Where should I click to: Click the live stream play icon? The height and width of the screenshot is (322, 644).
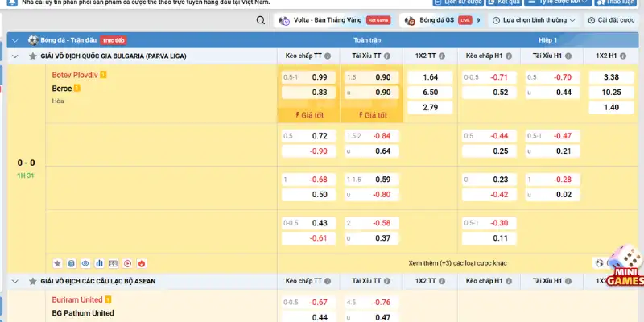pyautogui.click(x=127, y=262)
